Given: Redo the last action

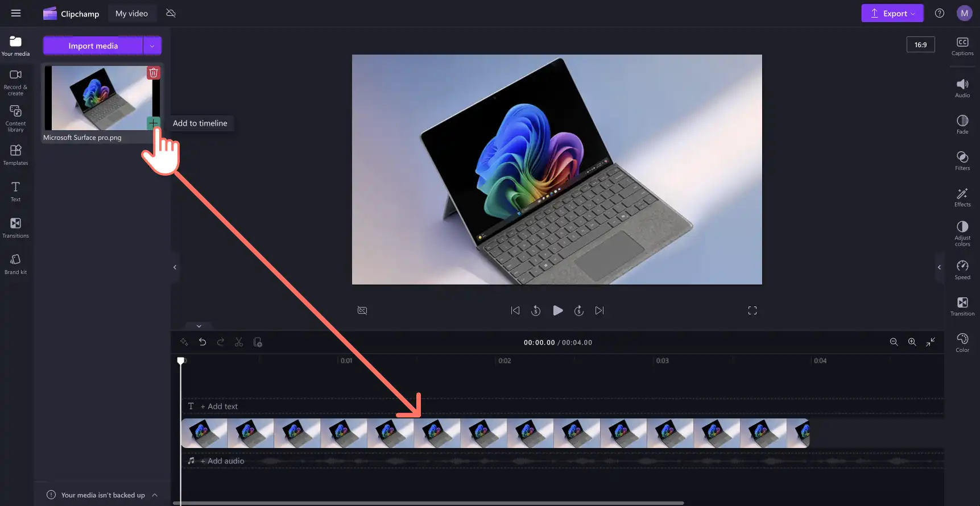Looking at the screenshot, I should pos(221,342).
